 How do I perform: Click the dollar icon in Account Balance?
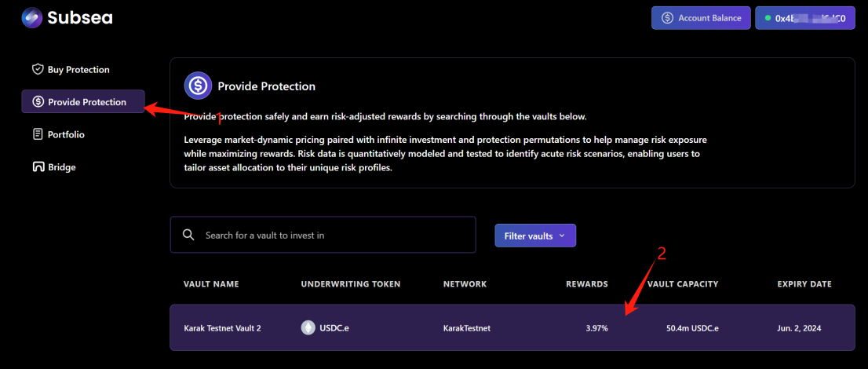pos(668,18)
